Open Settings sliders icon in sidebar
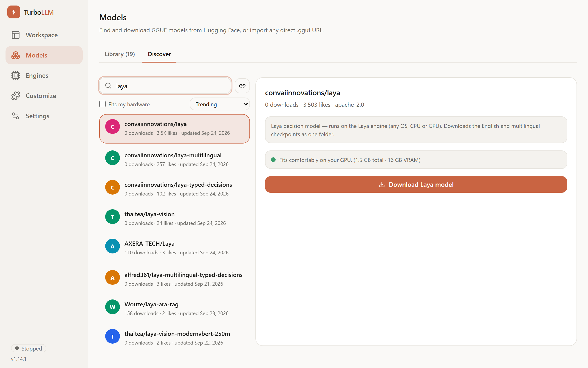 coord(16,116)
